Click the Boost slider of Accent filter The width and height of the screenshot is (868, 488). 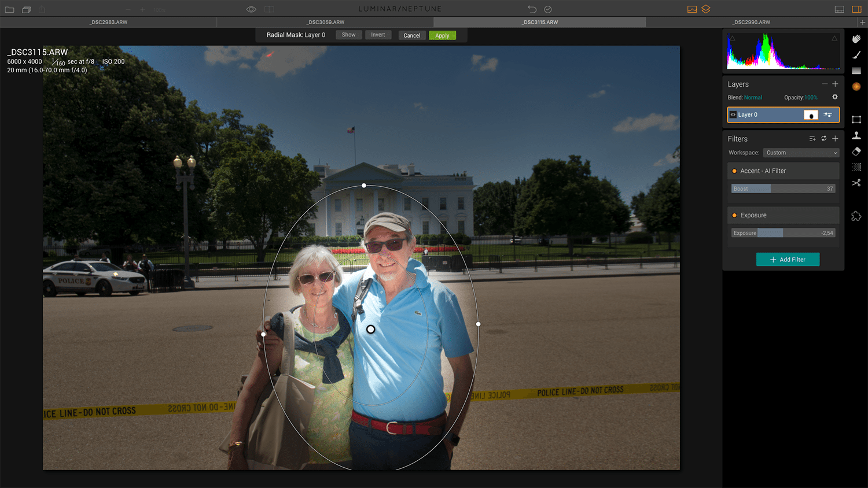pyautogui.click(x=783, y=188)
